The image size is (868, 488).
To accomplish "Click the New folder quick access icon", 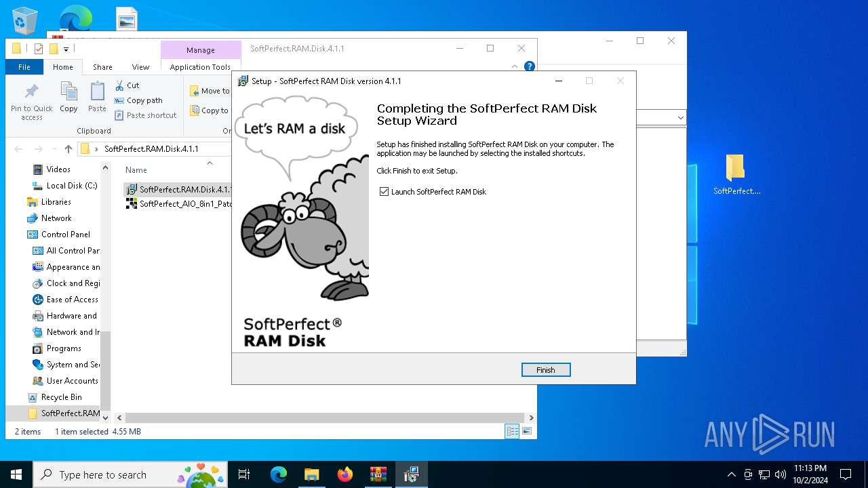I will pyautogui.click(x=53, y=49).
